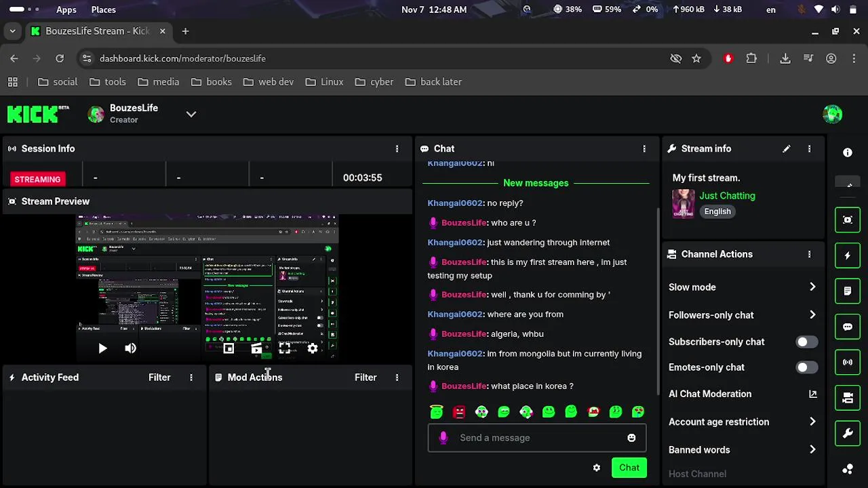Open the system clock showing Nov 7
Screen dimensions: 868x488
(434, 9)
